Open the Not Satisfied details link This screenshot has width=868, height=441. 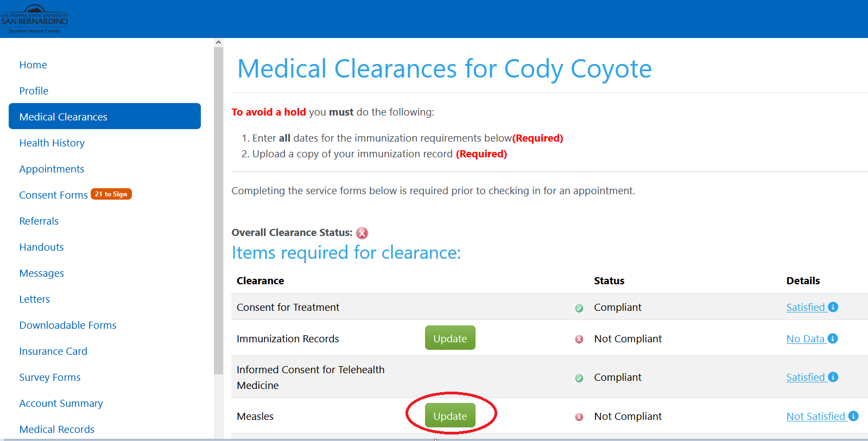pyautogui.click(x=815, y=416)
